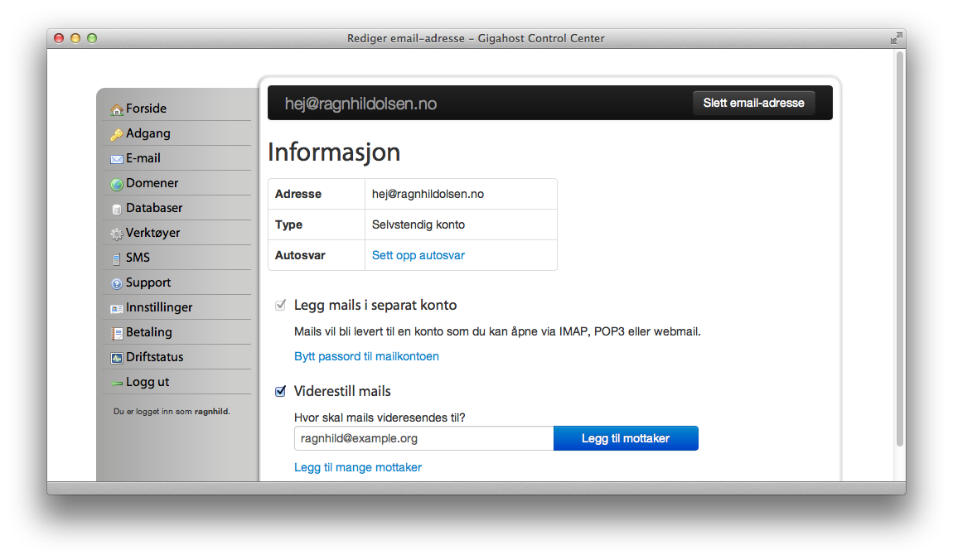The image size is (953, 560).
Task: Click the IMAP, POP3 eller webmail description text
Action: pos(497,331)
